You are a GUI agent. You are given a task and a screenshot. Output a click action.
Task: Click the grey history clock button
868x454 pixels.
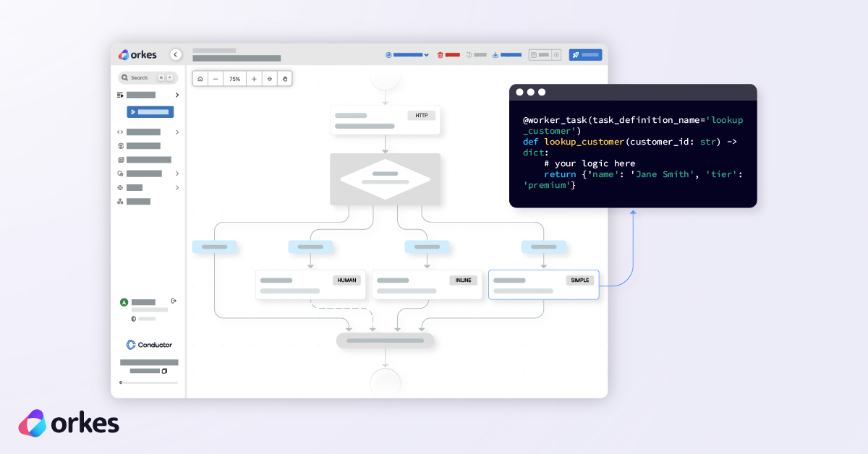click(x=476, y=55)
